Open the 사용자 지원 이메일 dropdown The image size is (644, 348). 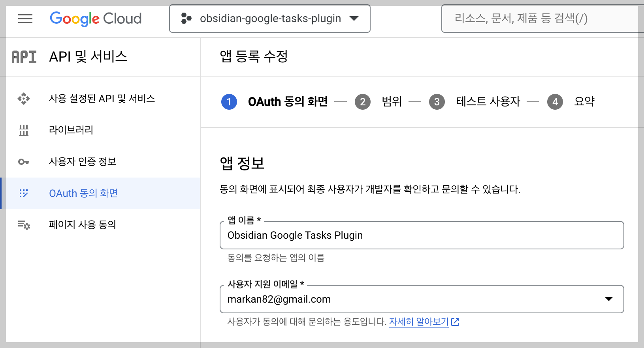tap(422, 299)
